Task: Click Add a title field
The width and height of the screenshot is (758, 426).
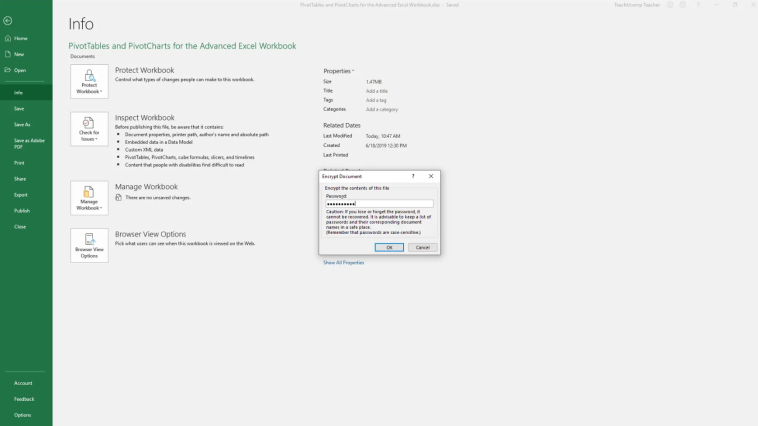Action: pyautogui.click(x=377, y=91)
